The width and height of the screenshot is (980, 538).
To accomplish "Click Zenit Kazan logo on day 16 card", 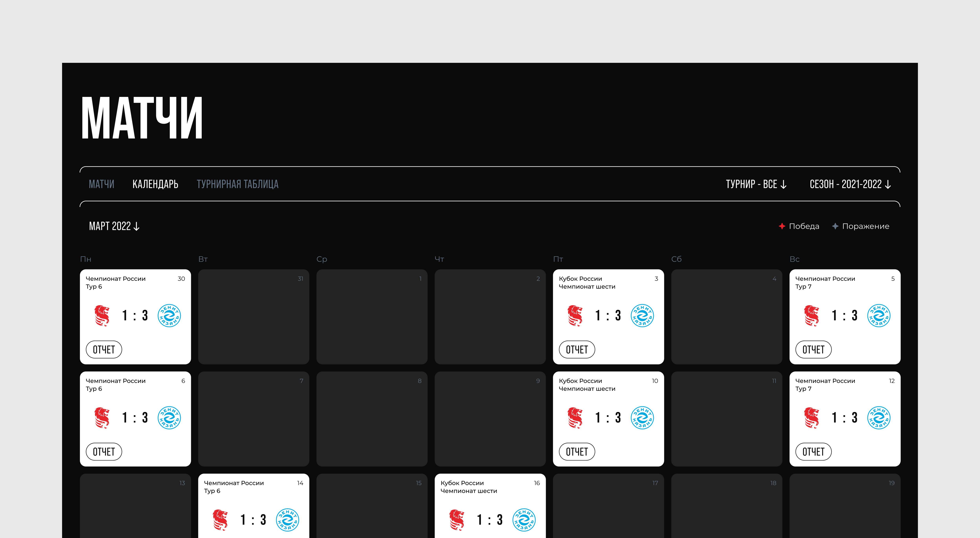I will pos(524,520).
